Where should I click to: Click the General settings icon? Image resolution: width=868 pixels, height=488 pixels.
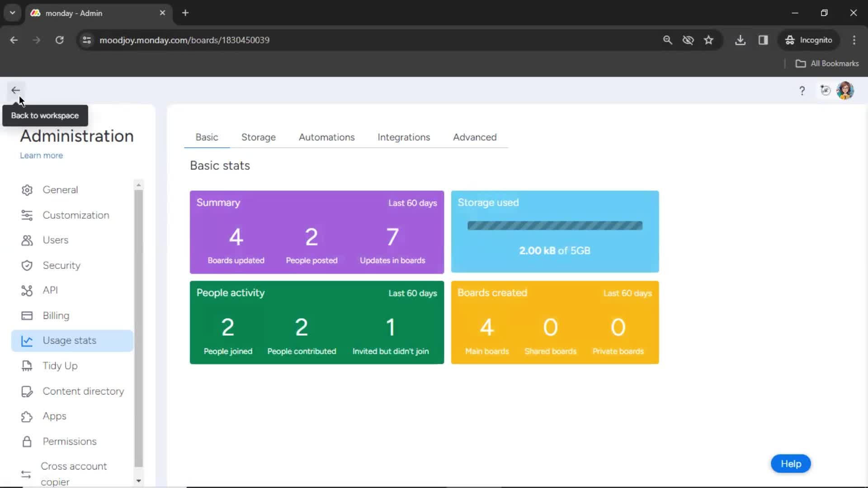(27, 189)
